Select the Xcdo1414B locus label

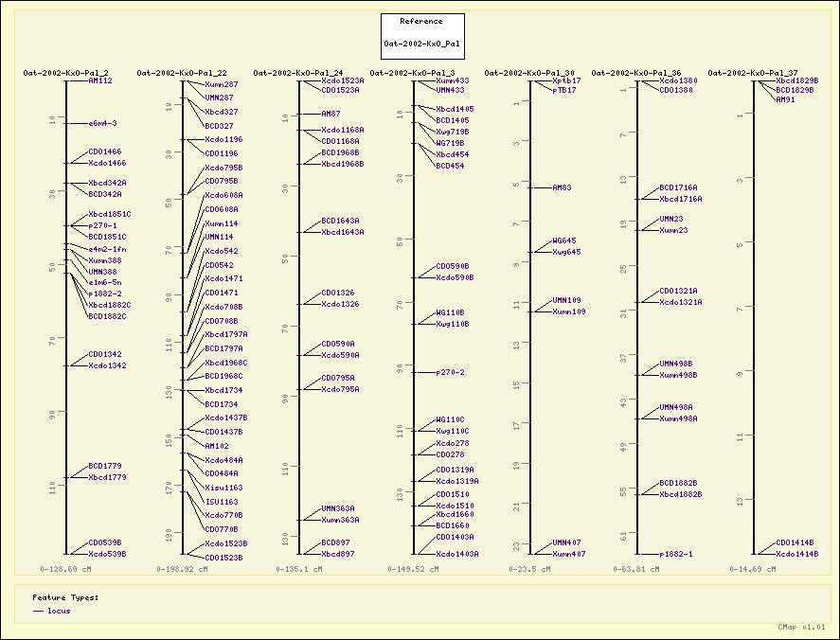pyautogui.click(x=796, y=554)
